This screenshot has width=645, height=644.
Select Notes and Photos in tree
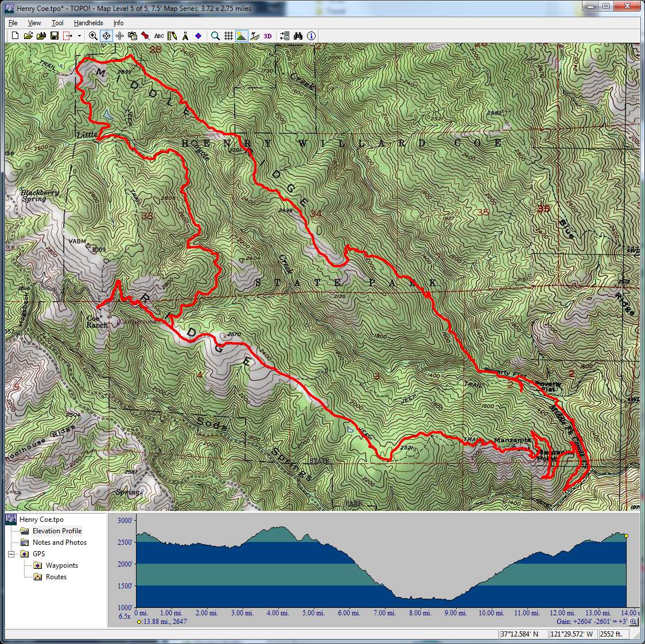[59, 542]
